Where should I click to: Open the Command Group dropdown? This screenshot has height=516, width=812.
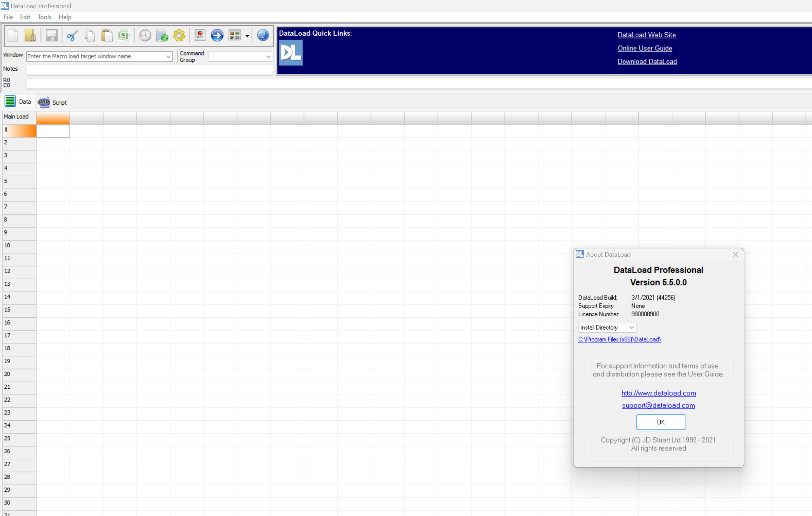[268, 56]
